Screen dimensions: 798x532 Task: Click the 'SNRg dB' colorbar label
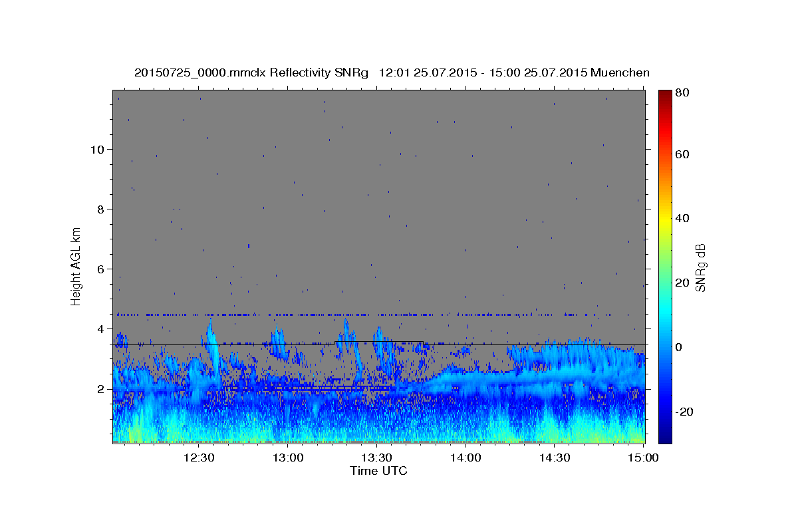click(700, 267)
